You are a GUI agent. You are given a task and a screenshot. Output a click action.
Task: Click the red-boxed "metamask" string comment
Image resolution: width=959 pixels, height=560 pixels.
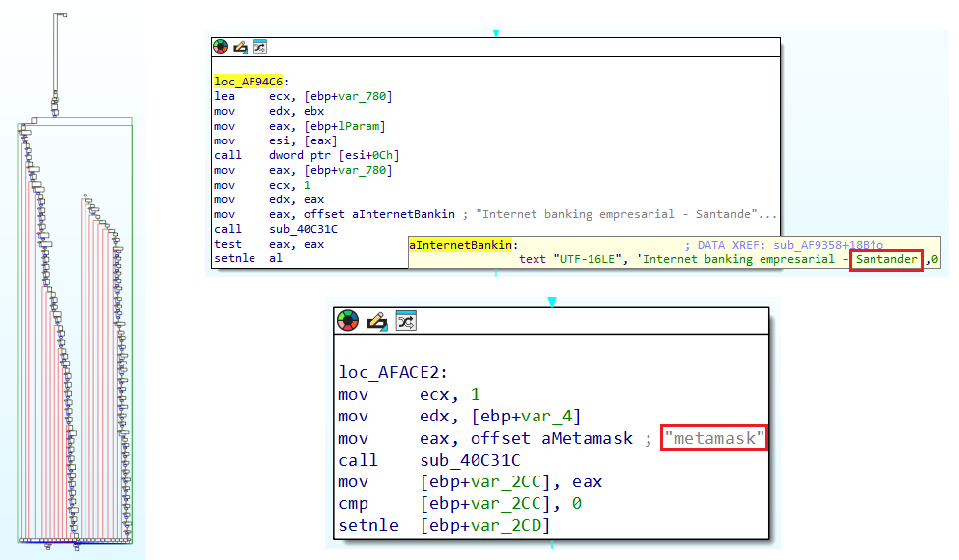coord(713,438)
